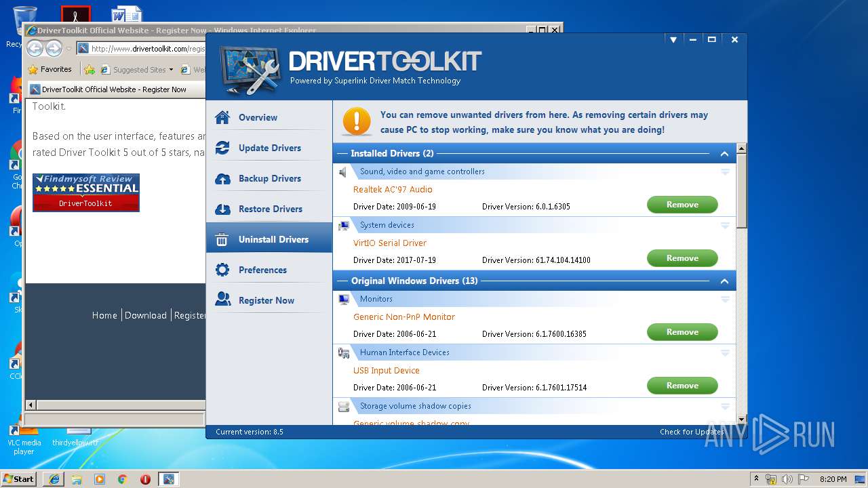
Task: Expand the Sound, video and game controllers row
Action: [725, 172]
